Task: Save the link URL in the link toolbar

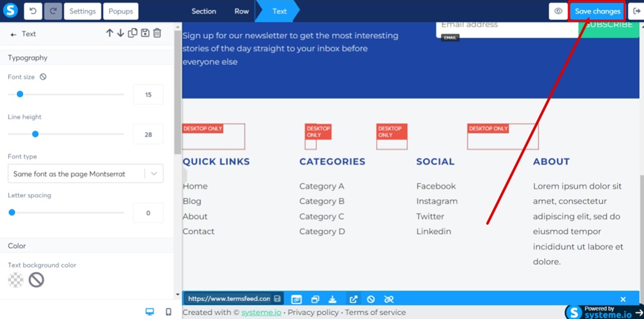Action: tap(277, 299)
